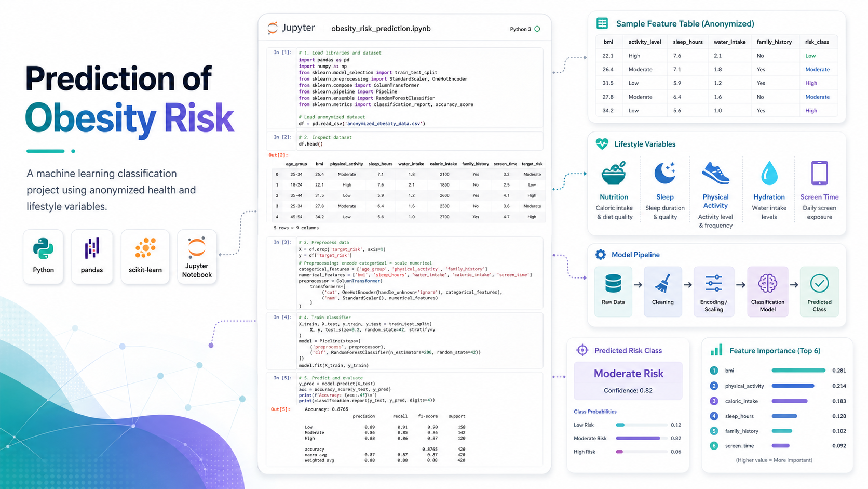Screen dimensions: 868x489
Task: Click the bmi feature importance bar
Action: 798,371
